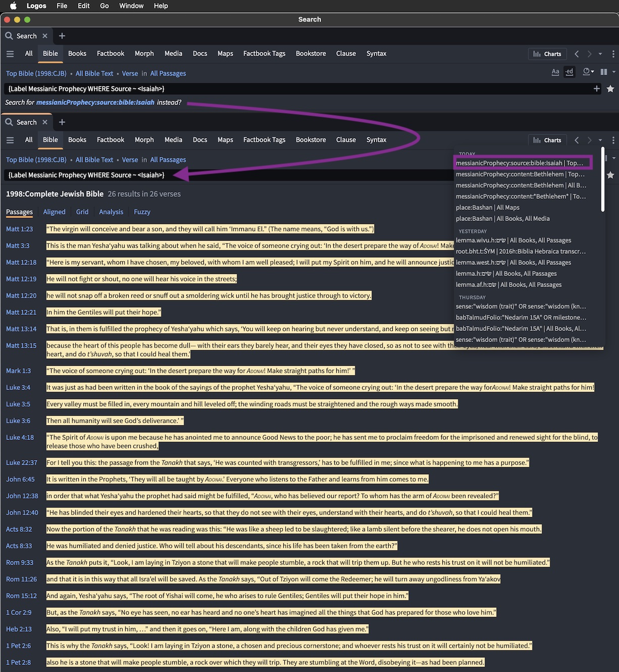The image size is (619, 672).
Task: Switch to Analysis results view
Action: tap(111, 212)
